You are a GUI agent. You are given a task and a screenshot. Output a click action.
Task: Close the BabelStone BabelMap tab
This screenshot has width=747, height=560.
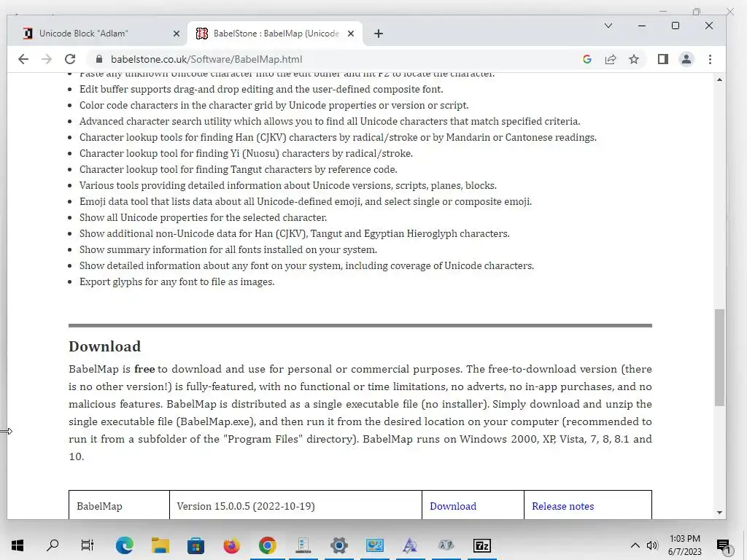pyautogui.click(x=351, y=34)
